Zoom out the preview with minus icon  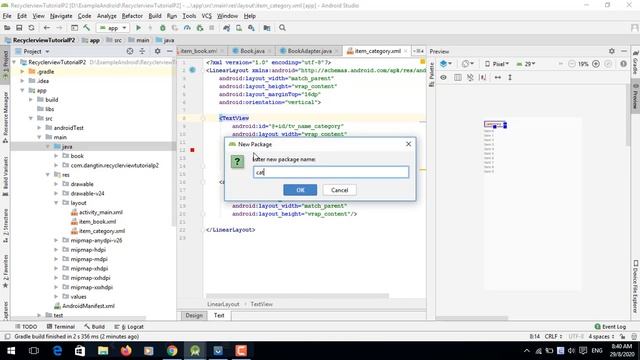point(572,64)
